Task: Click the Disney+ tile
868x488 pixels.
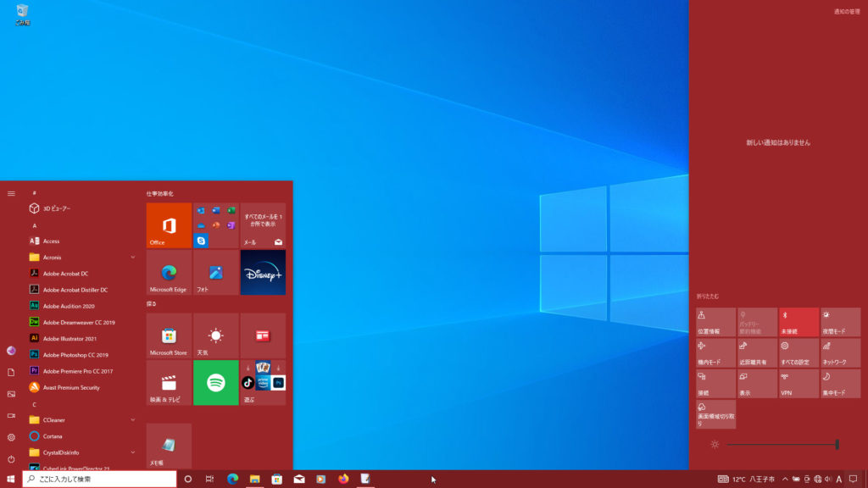Action: pos(263,272)
